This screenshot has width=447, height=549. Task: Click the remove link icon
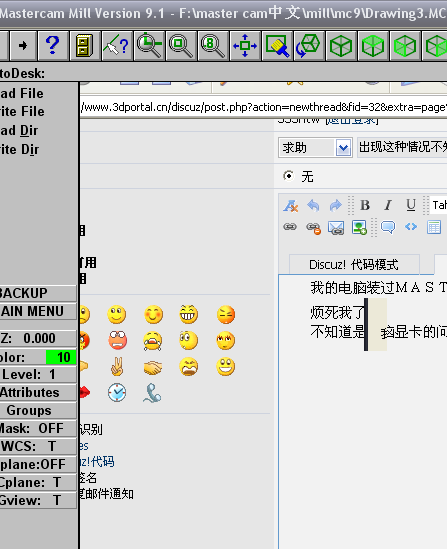point(313,228)
